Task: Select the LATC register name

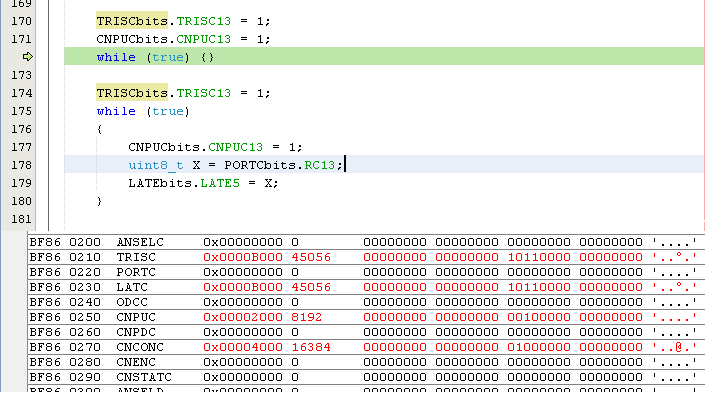Action: [132, 287]
